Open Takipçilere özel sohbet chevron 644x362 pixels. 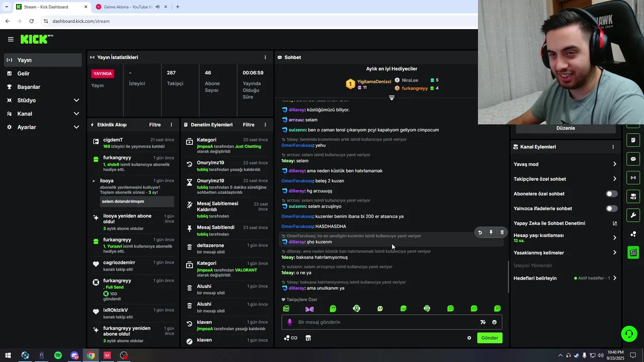(614, 179)
